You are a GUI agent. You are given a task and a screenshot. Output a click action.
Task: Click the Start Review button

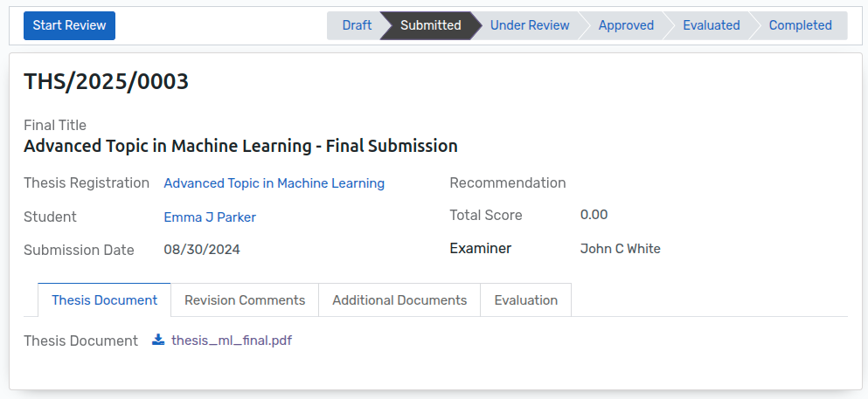[x=69, y=25]
